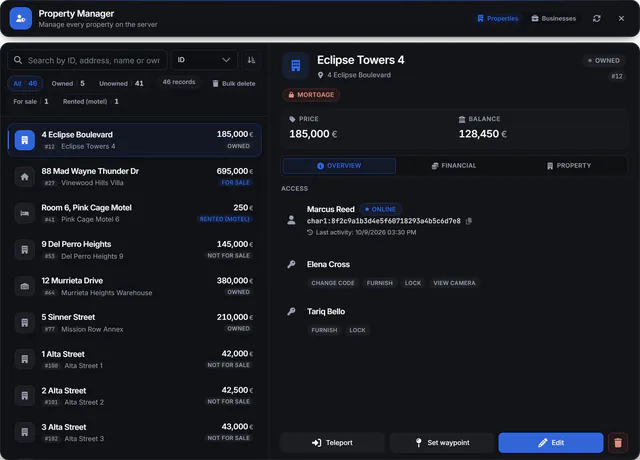Click the building icon for 9 Del Perro Heights
Image resolution: width=640 pixels, height=460 pixels.
click(24, 249)
